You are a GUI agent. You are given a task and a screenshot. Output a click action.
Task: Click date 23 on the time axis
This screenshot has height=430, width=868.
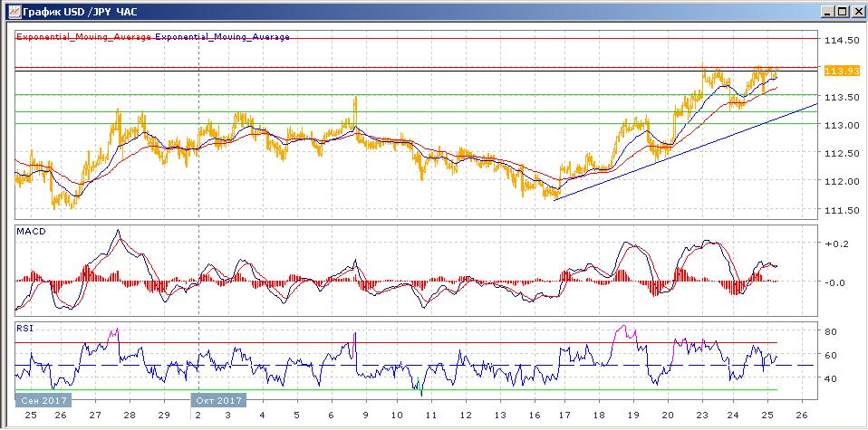click(702, 414)
